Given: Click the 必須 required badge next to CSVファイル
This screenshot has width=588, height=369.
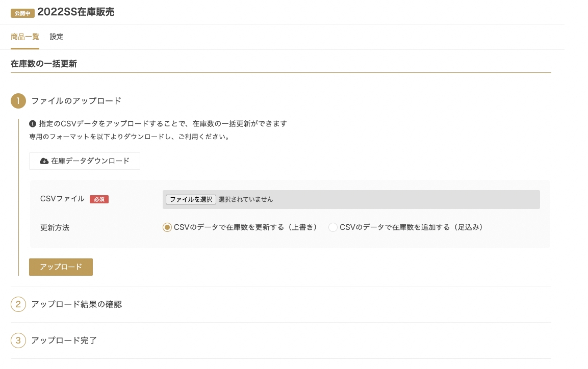Looking at the screenshot, I should tap(99, 199).
